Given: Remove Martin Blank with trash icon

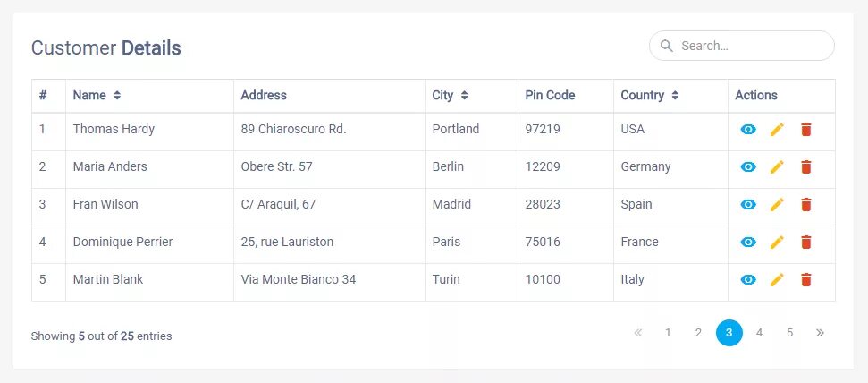Looking at the screenshot, I should pos(806,280).
